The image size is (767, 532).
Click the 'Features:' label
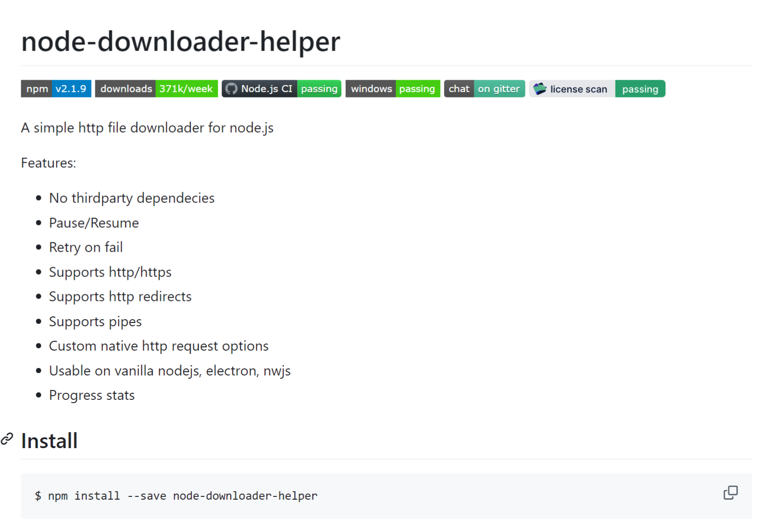coord(48,163)
